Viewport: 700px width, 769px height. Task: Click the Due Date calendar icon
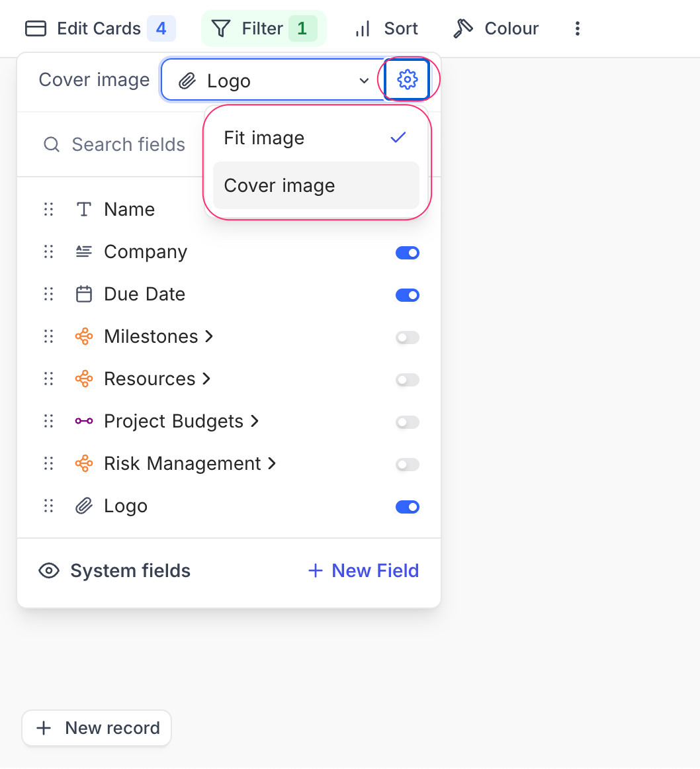83,294
